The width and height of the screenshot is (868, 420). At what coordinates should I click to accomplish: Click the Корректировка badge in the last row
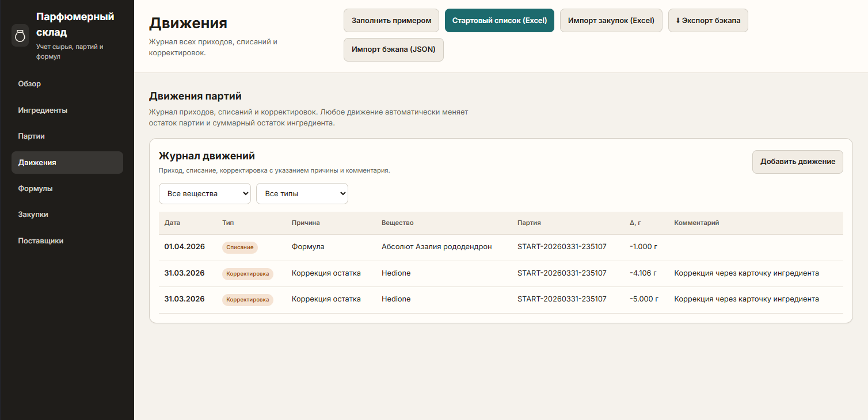pyautogui.click(x=248, y=300)
